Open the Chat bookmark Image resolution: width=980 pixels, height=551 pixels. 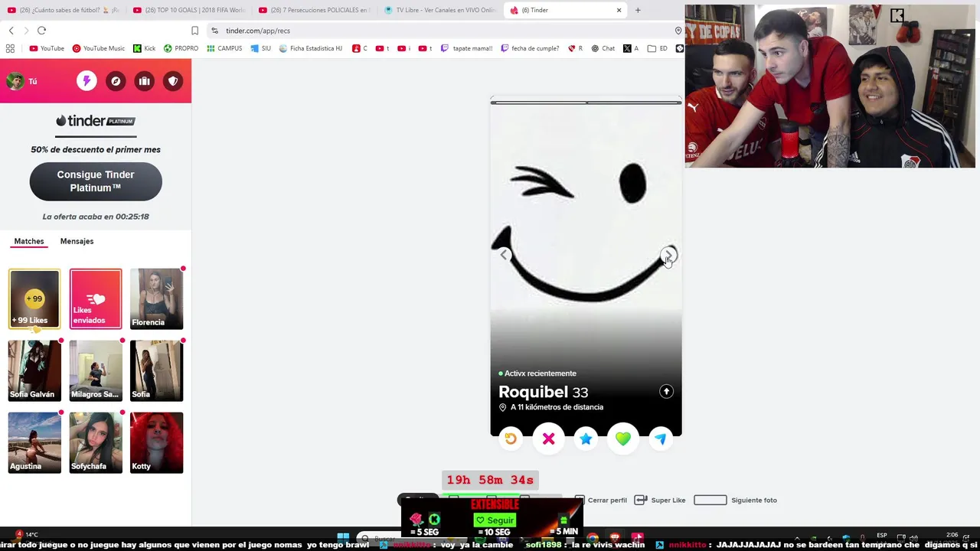coord(603,48)
